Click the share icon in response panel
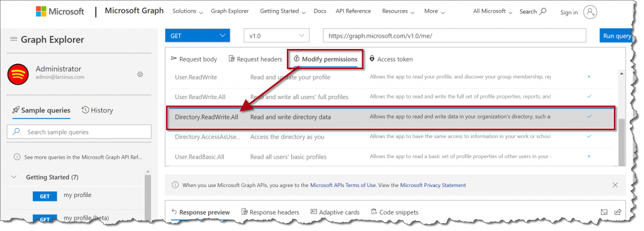644x231 pixels. coord(618,212)
